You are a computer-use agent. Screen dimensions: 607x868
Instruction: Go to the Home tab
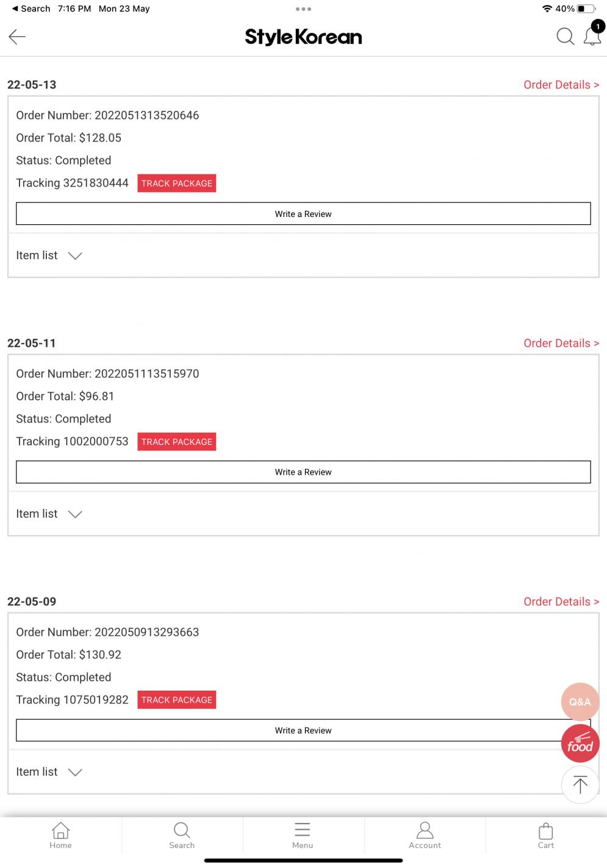click(x=60, y=835)
